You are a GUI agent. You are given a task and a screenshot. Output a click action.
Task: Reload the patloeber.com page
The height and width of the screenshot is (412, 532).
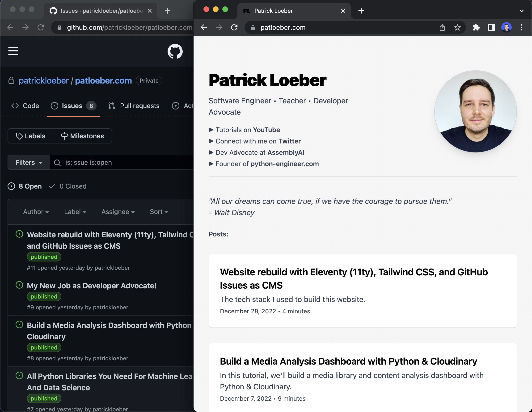(x=234, y=28)
